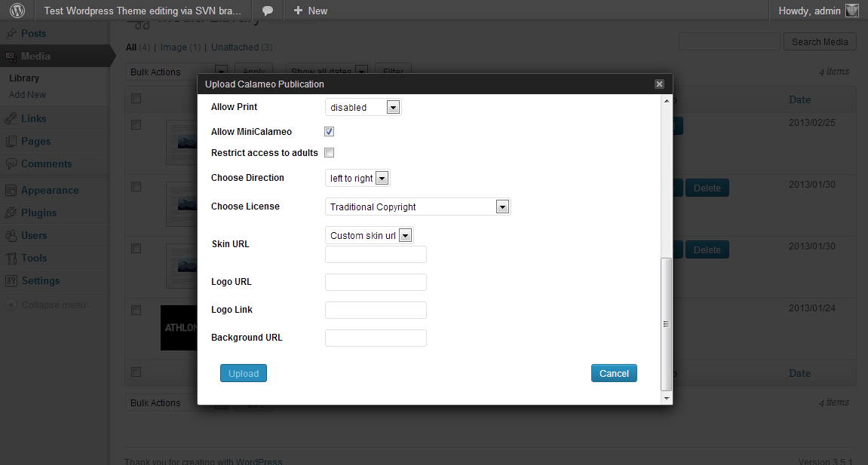
Task: Open the Appearance menu
Action: coord(50,190)
